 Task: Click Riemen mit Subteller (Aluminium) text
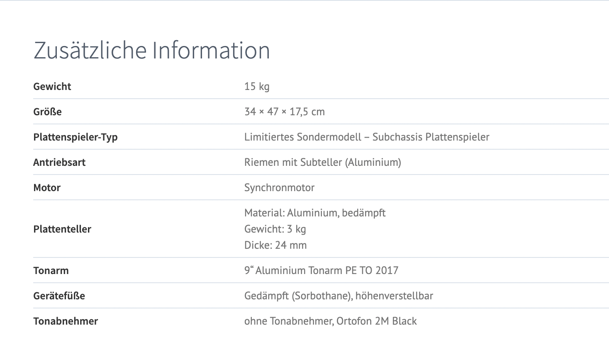pyautogui.click(x=323, y=162)
